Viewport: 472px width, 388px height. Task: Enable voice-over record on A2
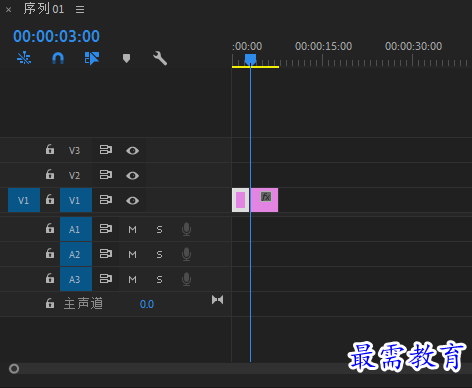click(x=186, y=254)
